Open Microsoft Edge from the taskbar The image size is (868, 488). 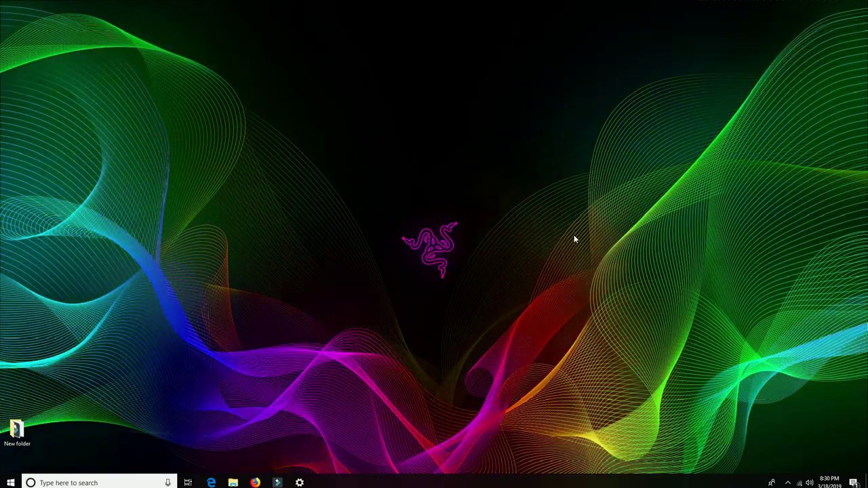click(x=212, y=483)
